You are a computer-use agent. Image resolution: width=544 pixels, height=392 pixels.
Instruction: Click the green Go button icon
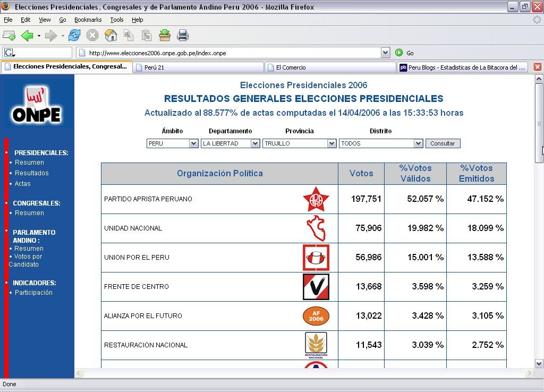(399, 53)
